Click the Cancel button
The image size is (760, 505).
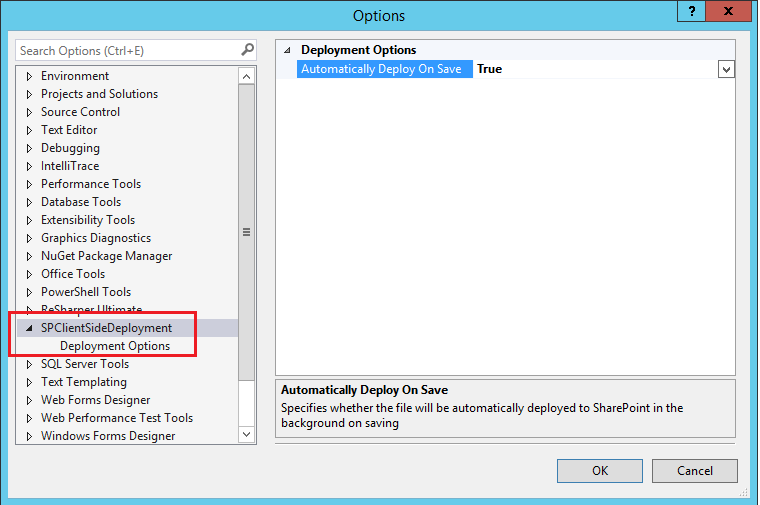tap(694, 471)
